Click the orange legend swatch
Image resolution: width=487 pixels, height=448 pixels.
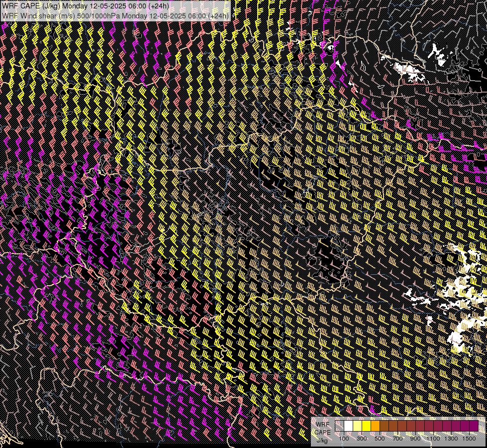pos(375,426)
